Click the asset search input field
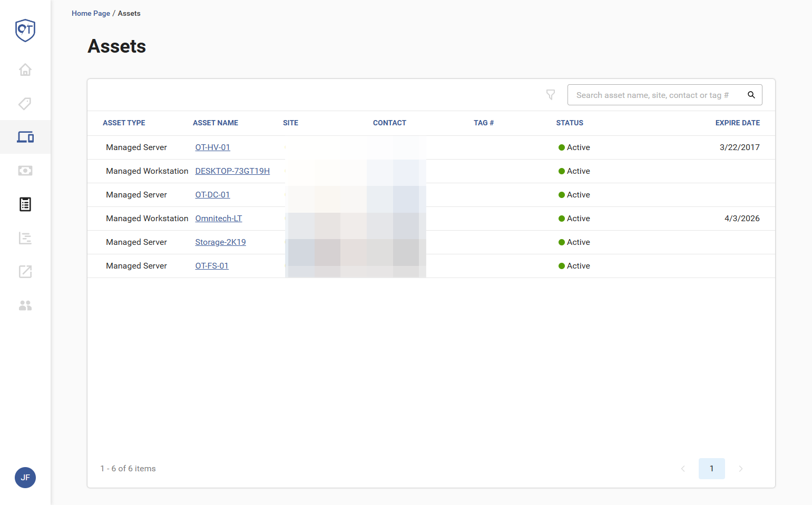 point(665,95)
